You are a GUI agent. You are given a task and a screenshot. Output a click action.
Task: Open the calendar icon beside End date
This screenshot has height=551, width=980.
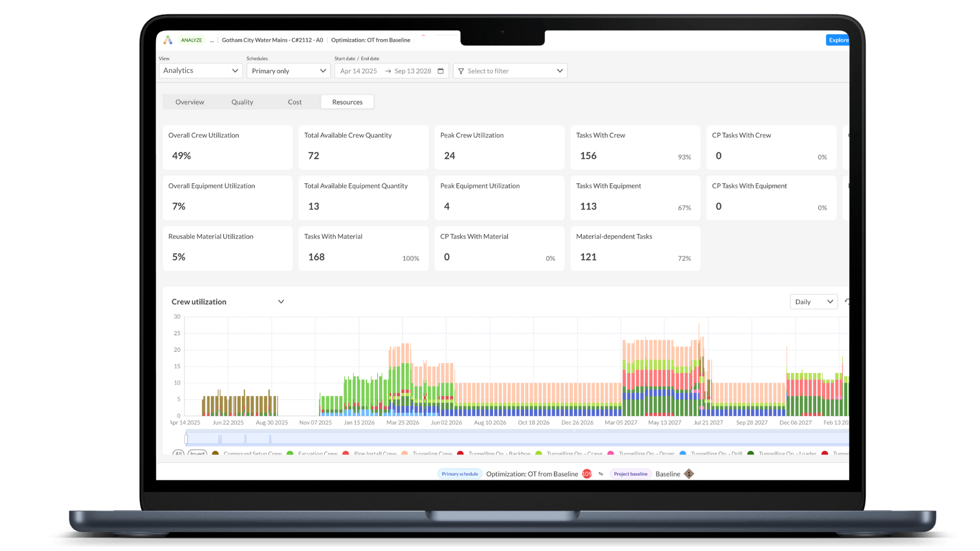440,71
